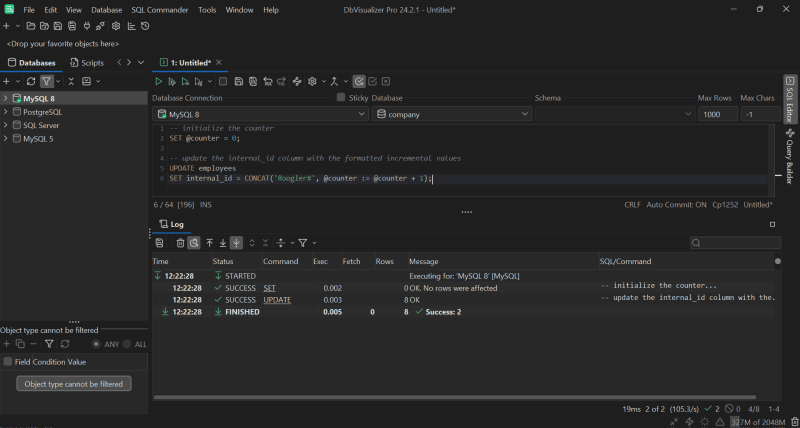
Task: Select the ANY radio button
Action: (96, 344)
